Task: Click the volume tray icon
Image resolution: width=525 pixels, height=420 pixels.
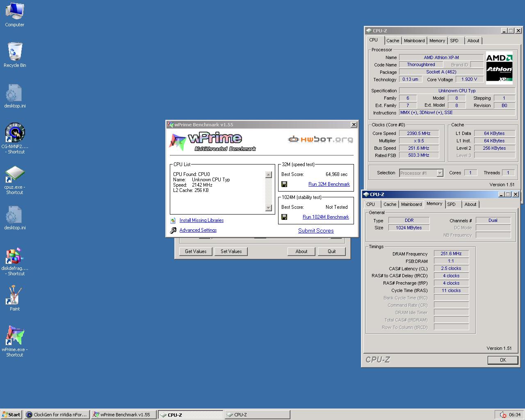Action: click(x=503, y=415)
